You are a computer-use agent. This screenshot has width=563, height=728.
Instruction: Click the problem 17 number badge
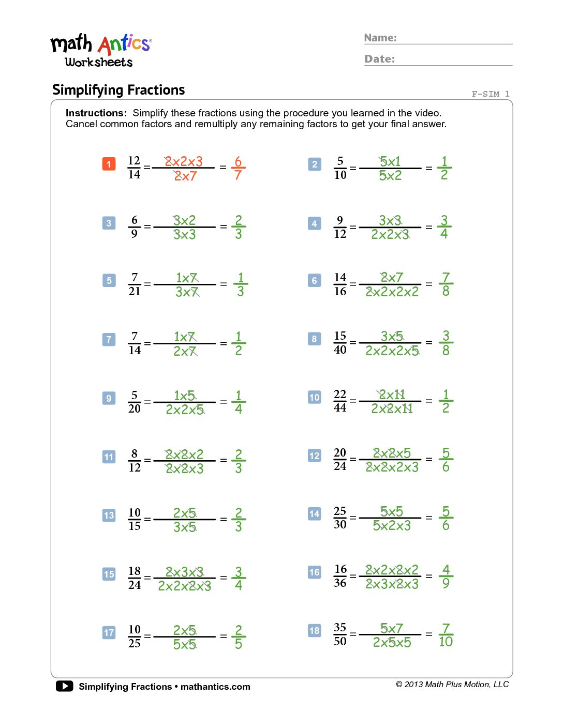[109, 633]
